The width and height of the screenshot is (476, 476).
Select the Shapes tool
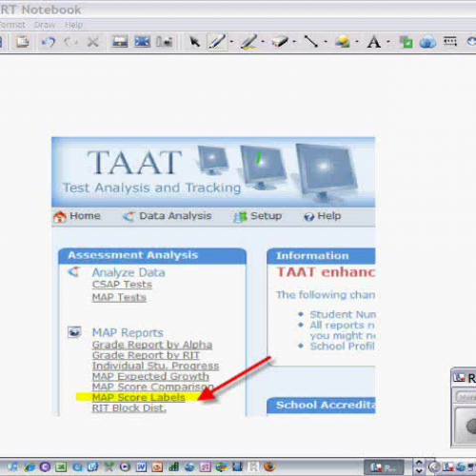point(343,42)
